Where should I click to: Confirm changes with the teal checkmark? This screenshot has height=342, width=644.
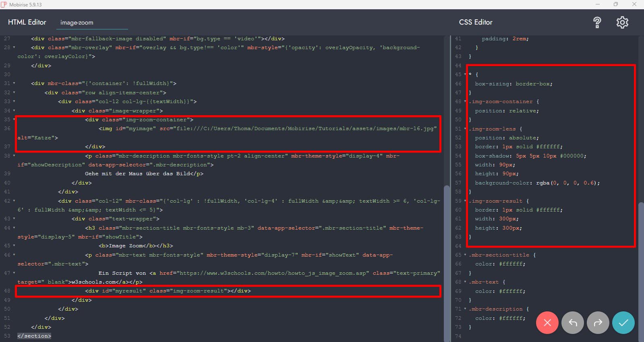point(623,323)
